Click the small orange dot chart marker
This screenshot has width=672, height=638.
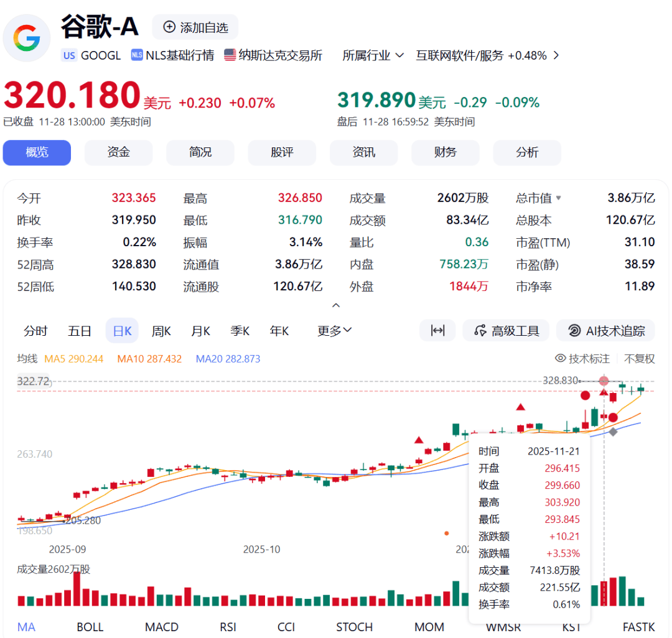(x=446, y=533)
